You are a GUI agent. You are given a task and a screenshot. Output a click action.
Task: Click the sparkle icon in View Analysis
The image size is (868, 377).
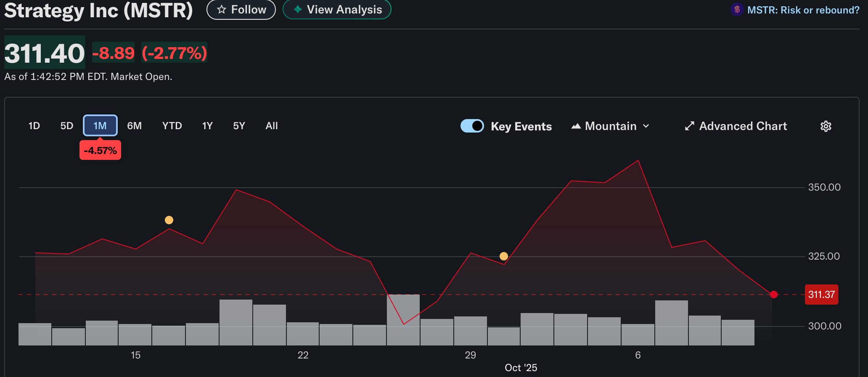[x=298, y=9]
